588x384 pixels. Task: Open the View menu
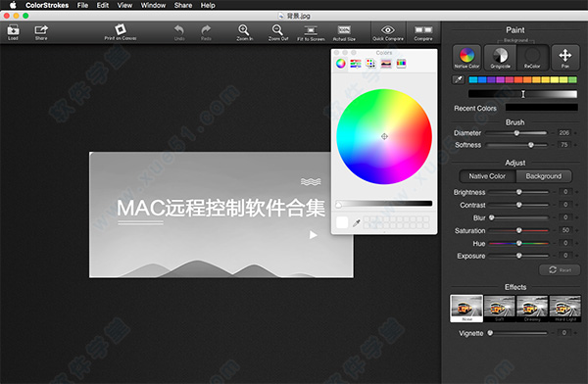pyautogui.click(x=124, y=5)
